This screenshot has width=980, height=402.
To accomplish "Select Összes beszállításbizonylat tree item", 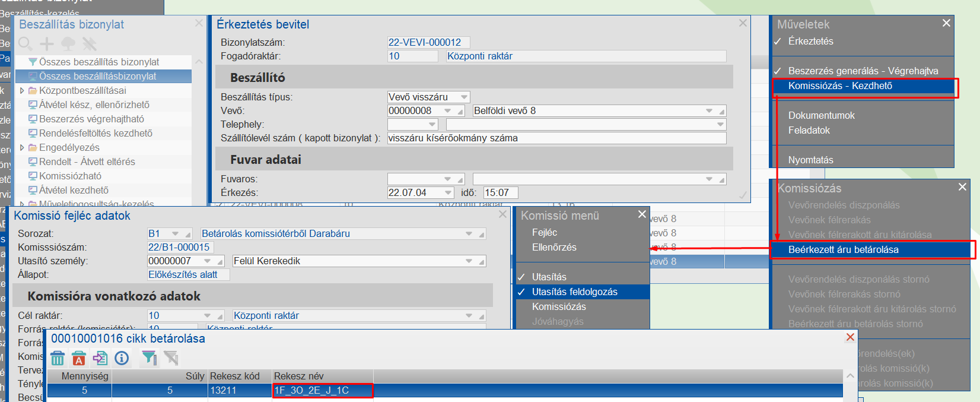I will click(x=103, y=76).
